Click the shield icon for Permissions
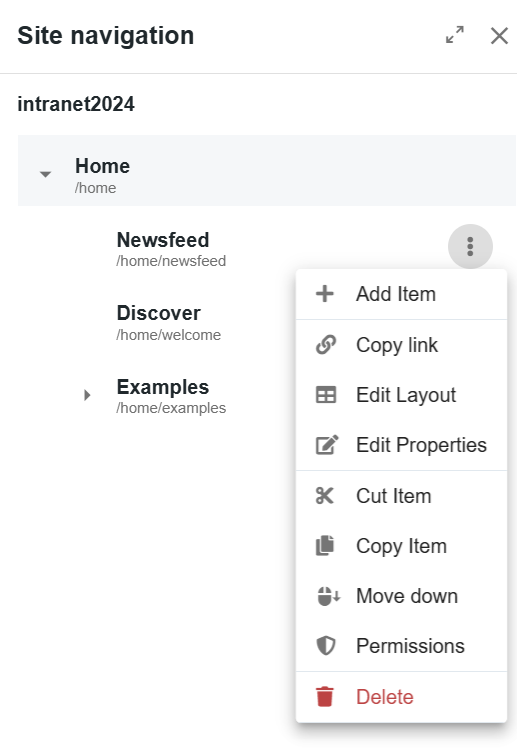Viewport: 517px width, 751px height. pyautogui.click(x=326, y=646)
